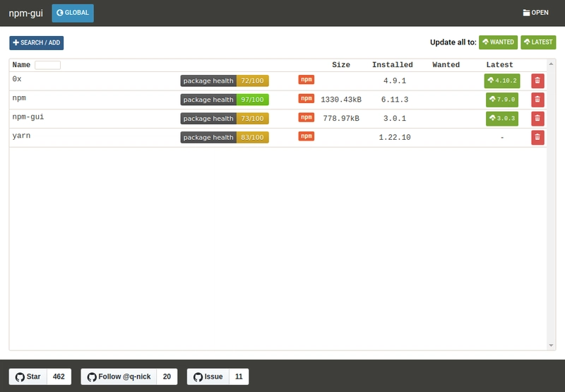Open the 462 stargazers count

pos(59,376)
